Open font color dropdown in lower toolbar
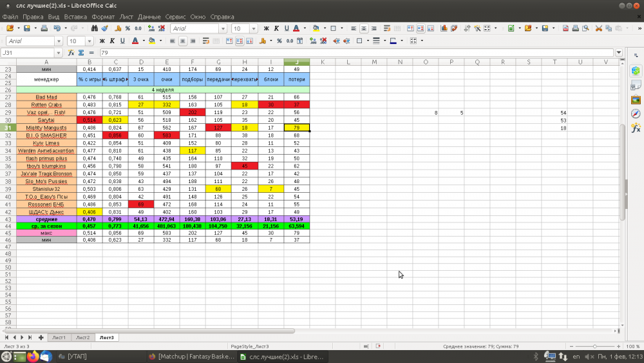Viewport: 644px width, 363px height. point(144,41)
